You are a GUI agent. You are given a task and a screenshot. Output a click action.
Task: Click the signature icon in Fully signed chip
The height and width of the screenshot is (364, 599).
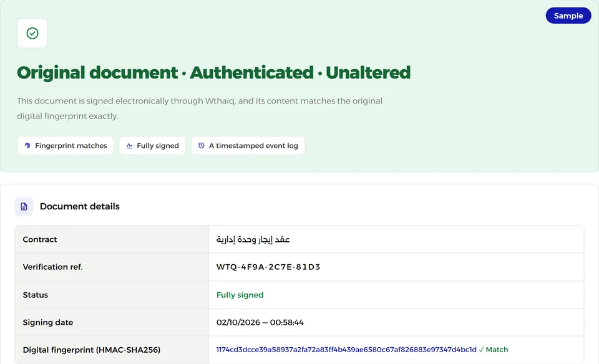[x=130, y=146]
